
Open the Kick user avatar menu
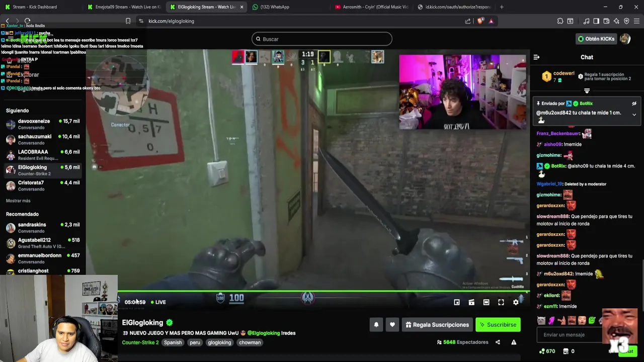coord(625,39)
